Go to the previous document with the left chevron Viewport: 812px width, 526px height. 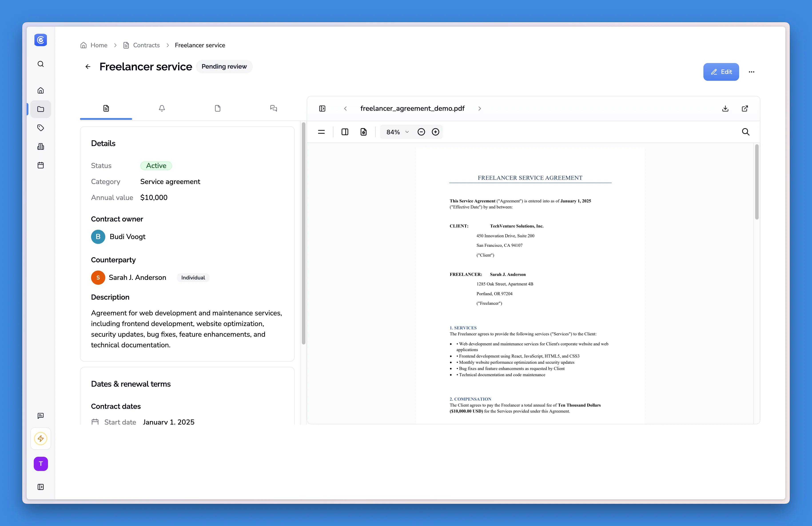click(346, 108)
